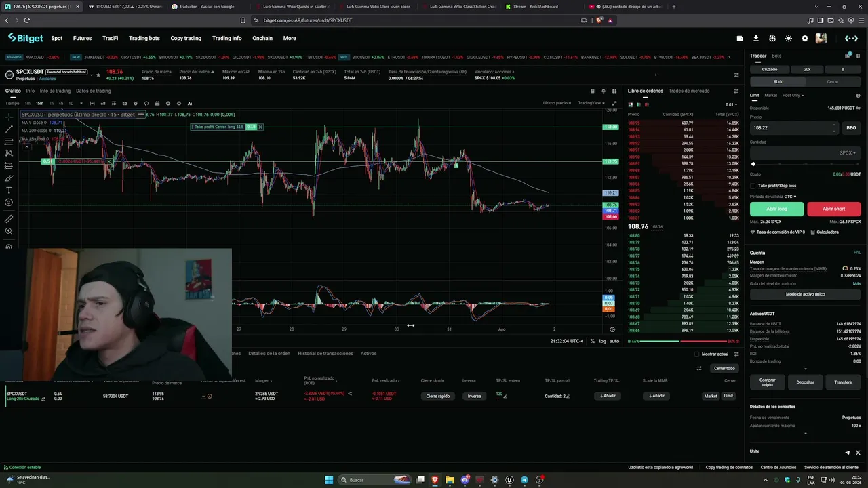Open the user profile avatar
Viewport: 868px width, 488px height.
point(821,38)
